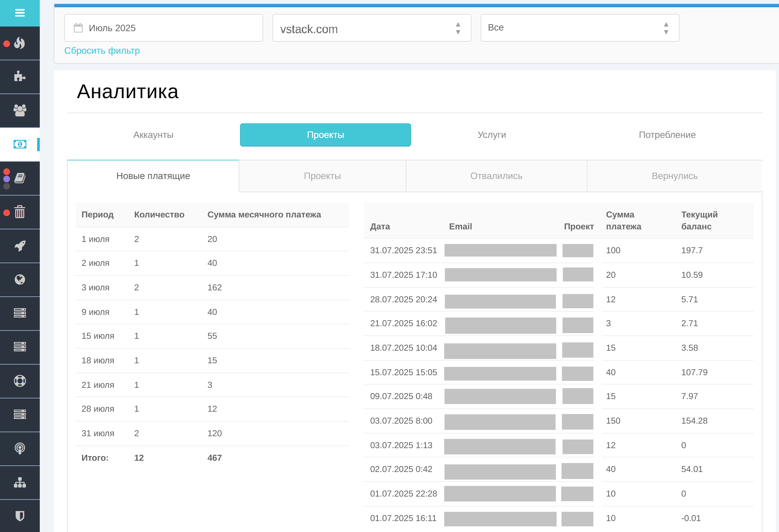
Task: Click the calendar icon in date field
Action: click(x=78, y=28)
